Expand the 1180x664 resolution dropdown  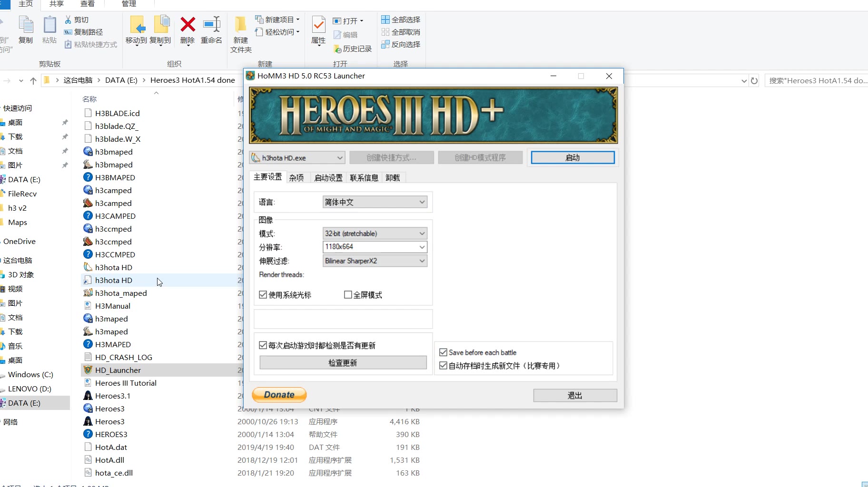[375, 247]
